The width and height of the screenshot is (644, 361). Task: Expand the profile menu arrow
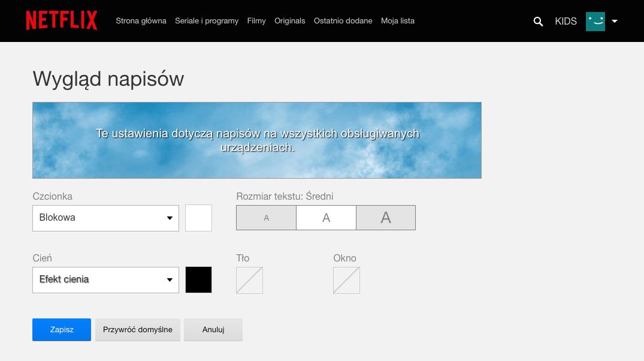coord(615,22)
